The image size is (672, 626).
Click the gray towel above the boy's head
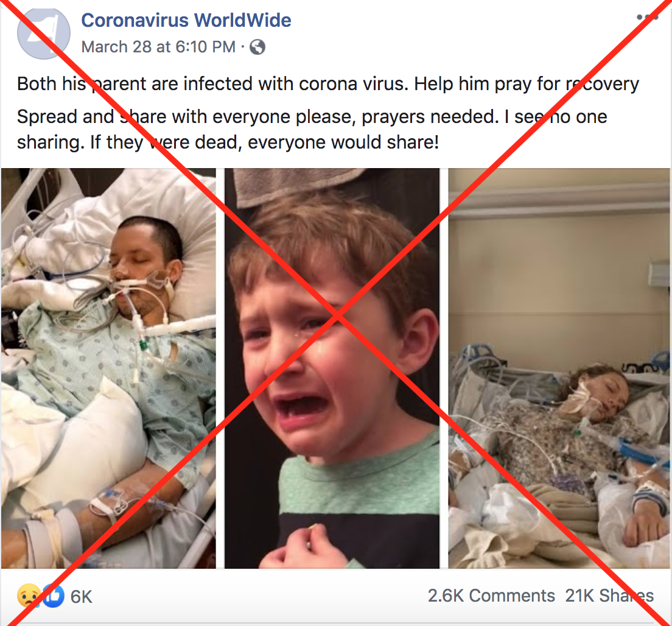pos(300,185)
